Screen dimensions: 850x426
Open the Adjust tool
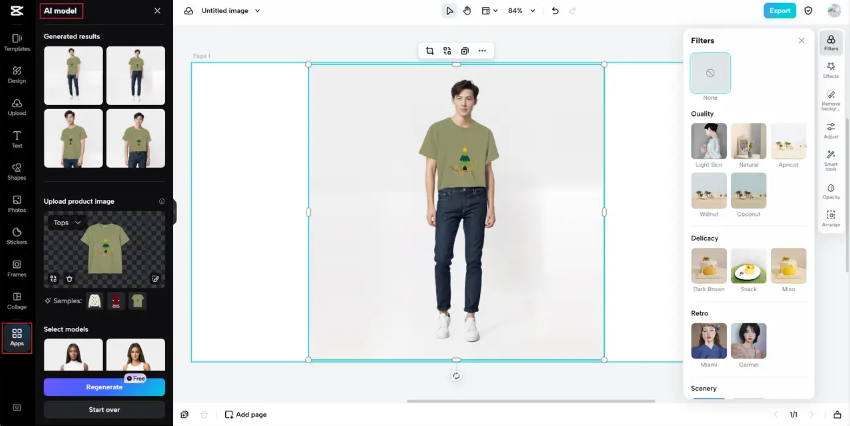tap(831, 131)
